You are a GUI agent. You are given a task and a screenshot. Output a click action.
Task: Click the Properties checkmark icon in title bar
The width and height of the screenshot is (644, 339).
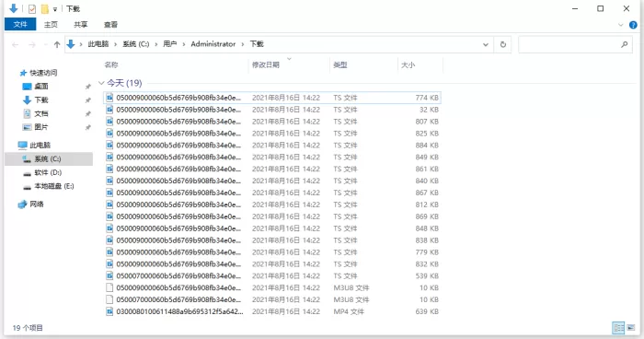tap(32, 8)
